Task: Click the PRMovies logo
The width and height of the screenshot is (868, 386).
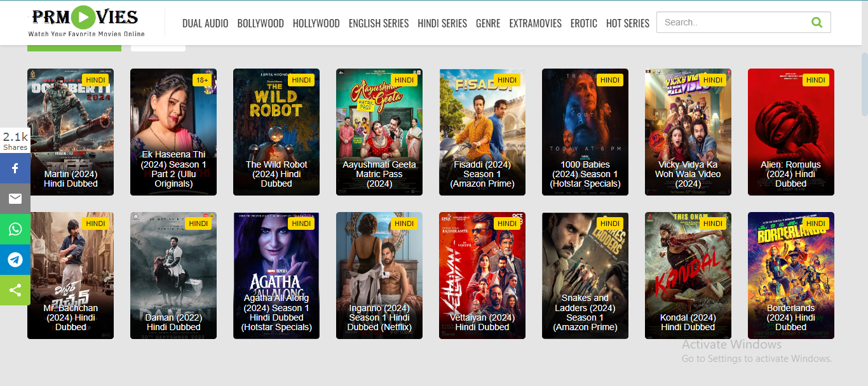Action: tap(86, 22)
